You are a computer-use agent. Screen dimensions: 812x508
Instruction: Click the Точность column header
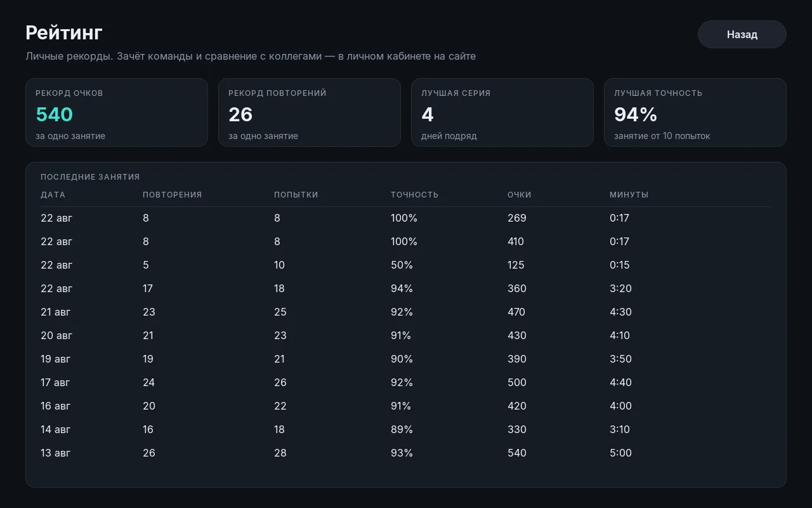[415, 195]
